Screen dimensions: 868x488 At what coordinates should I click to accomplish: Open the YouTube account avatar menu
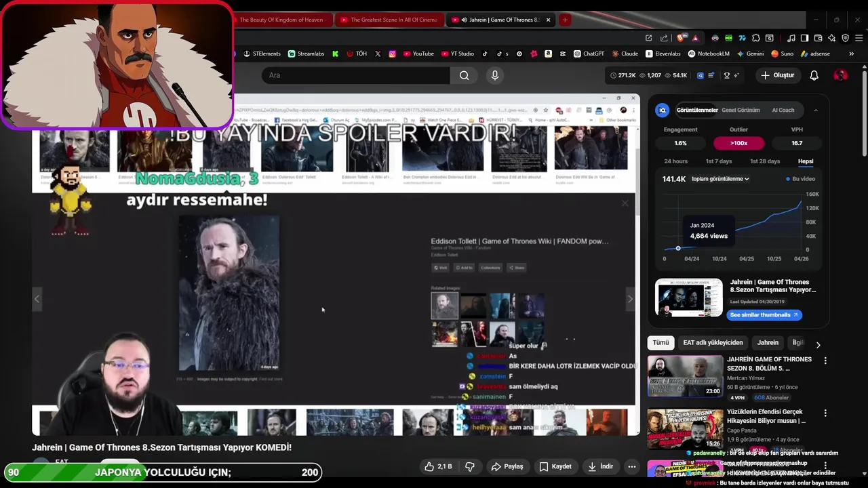[x=841, y=75]
